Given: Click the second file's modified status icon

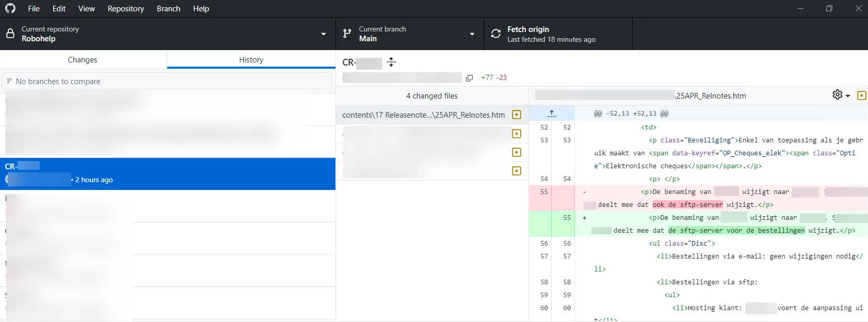Looking at the screenshot, I should tap(517, 134).
